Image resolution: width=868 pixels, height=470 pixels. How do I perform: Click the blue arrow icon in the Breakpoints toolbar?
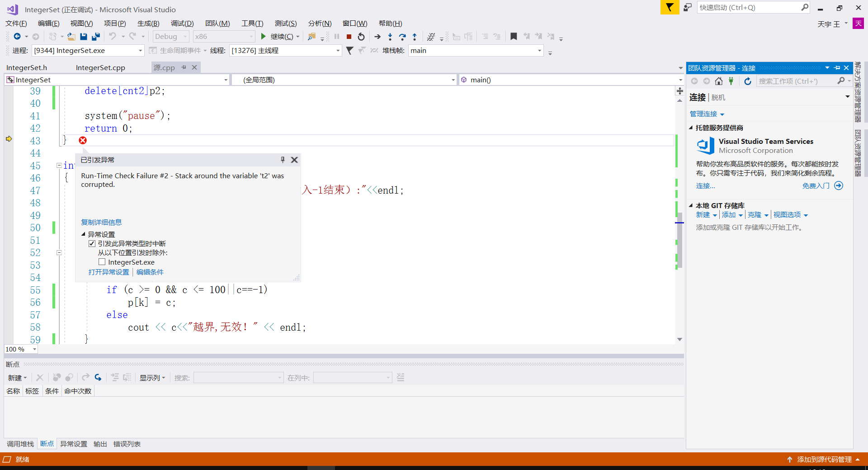(x=98, y=377)
